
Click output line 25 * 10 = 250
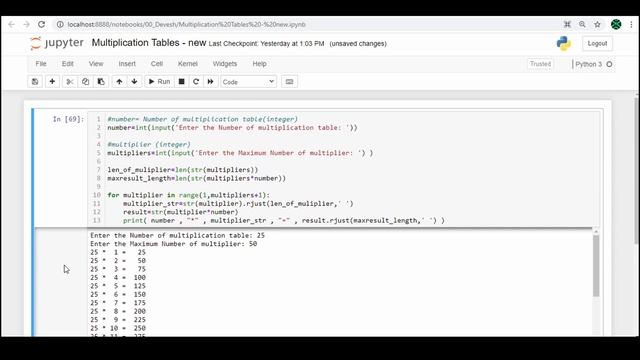(118, 328)
